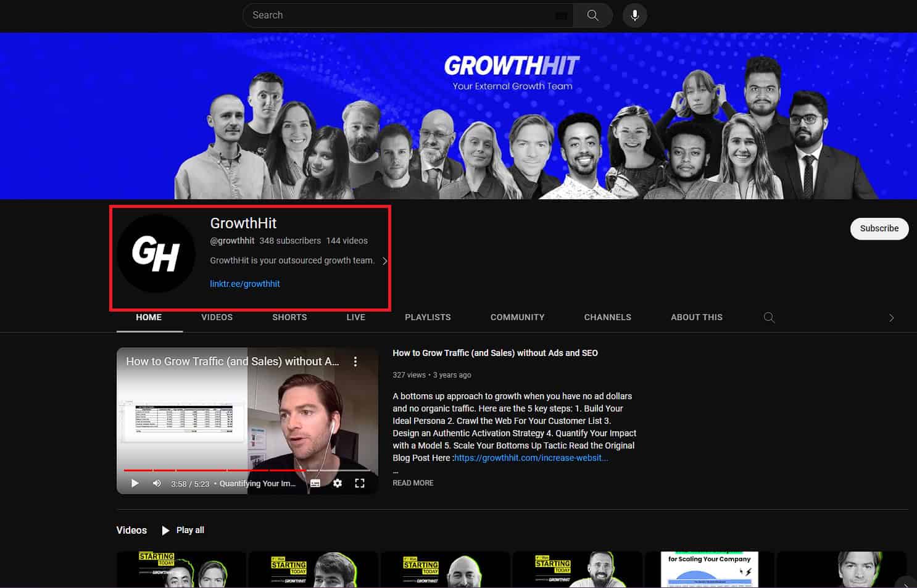Open the linktr.ee/growthhit link
Screen dimensions: 917x588
(244, 283)
